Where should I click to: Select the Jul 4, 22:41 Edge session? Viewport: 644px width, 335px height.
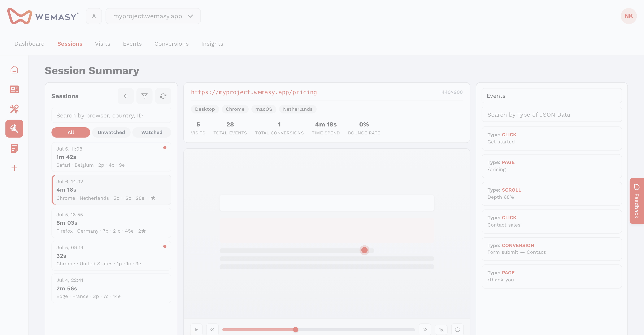click(111, 288)
